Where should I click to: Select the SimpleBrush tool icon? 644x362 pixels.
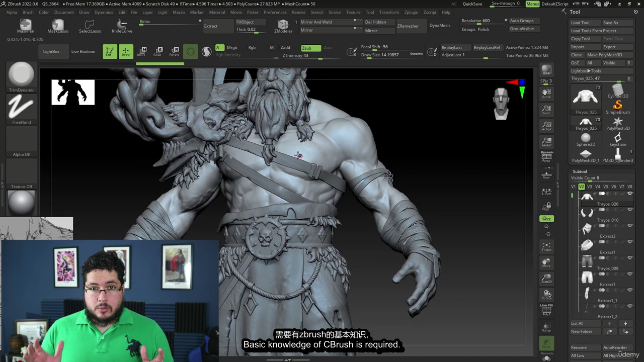click(618, 107)
